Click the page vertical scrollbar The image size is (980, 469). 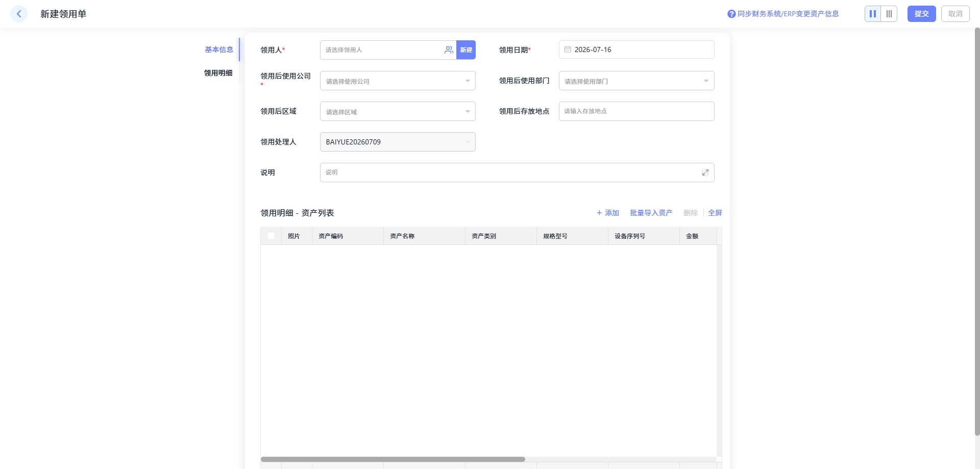tap(977, 232)
